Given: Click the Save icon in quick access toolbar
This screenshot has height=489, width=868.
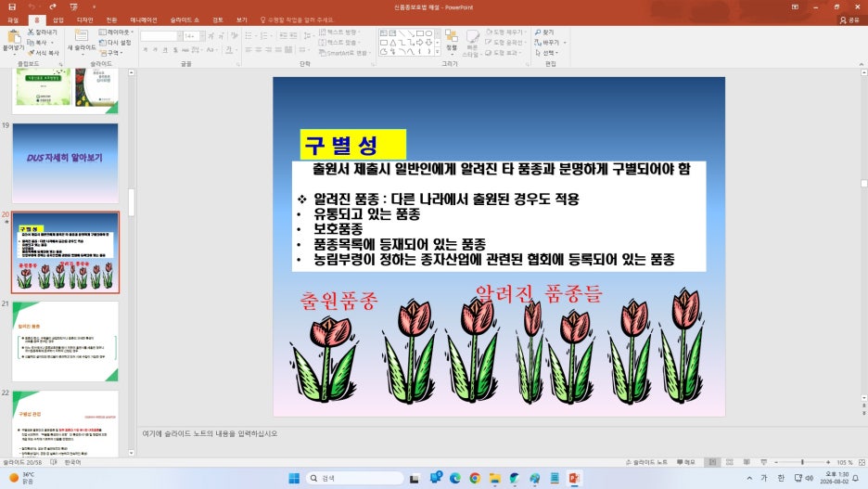Looking at the screenshot, I should [12, 6].
